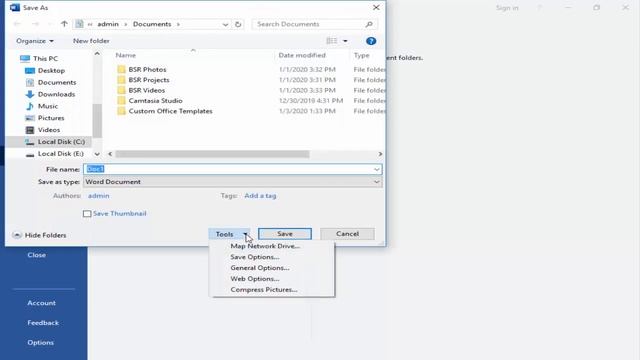This screenshot has height=360, width=640.
Task: Collapse the pane with Hide Folders
Action: click(x=39, y=235)
